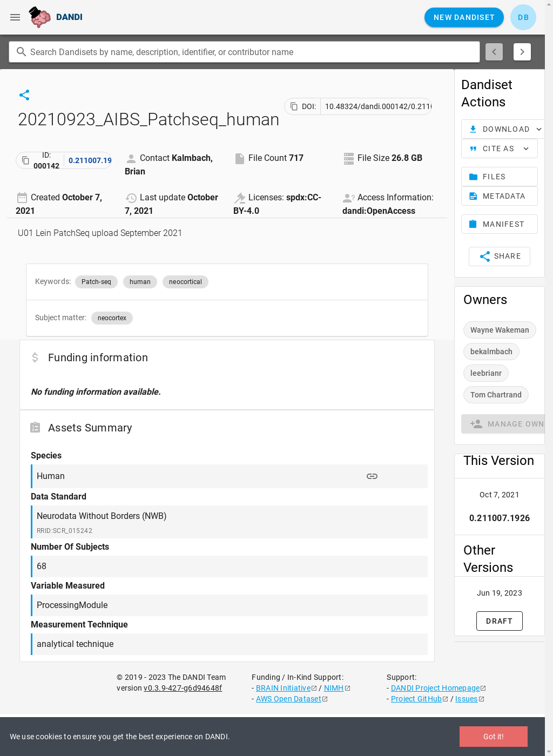Click owner chip bekalmbach
553x756 pixels.
click(x=491, y=352)
